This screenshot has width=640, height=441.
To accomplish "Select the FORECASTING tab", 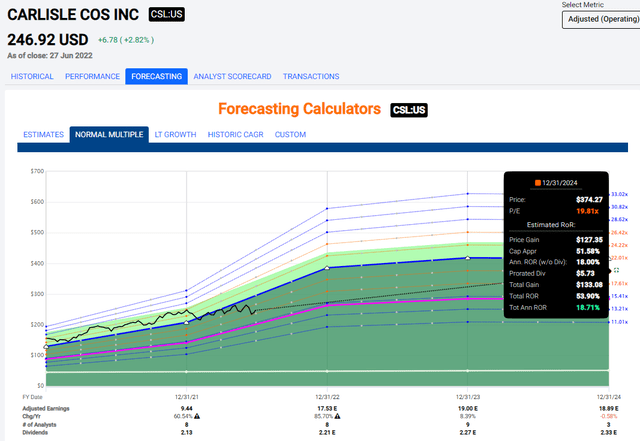I will pos(157,76).
